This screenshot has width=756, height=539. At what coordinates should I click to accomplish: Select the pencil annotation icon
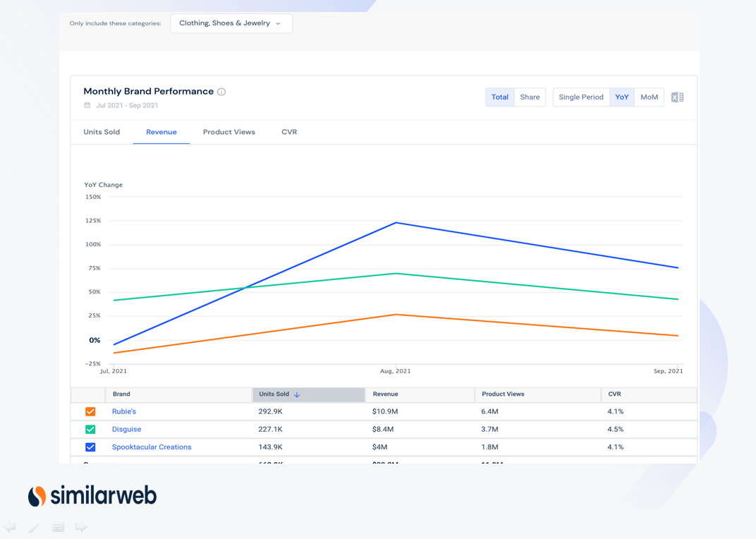pyautogui.click(x=34, y=526)
